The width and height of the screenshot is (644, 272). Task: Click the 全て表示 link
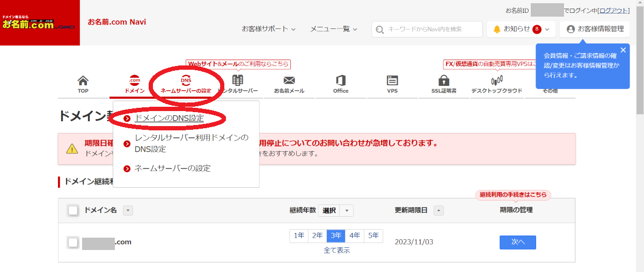(x=336, y=250)
